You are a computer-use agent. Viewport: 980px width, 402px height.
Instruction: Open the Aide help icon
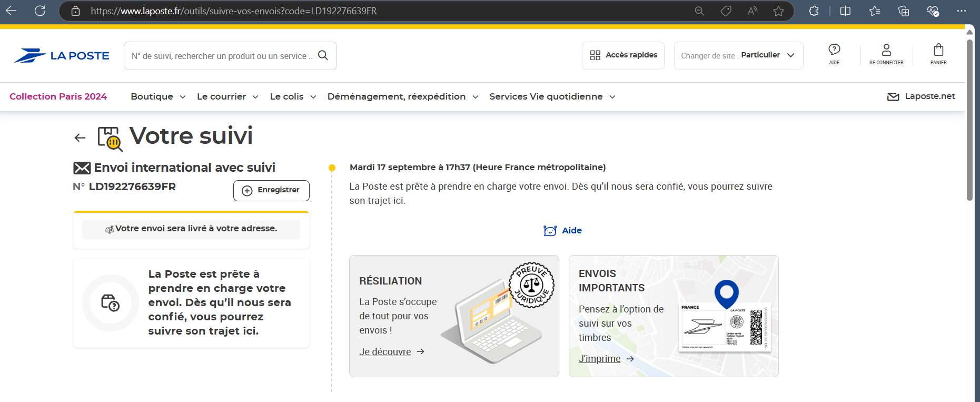(834, 54)
